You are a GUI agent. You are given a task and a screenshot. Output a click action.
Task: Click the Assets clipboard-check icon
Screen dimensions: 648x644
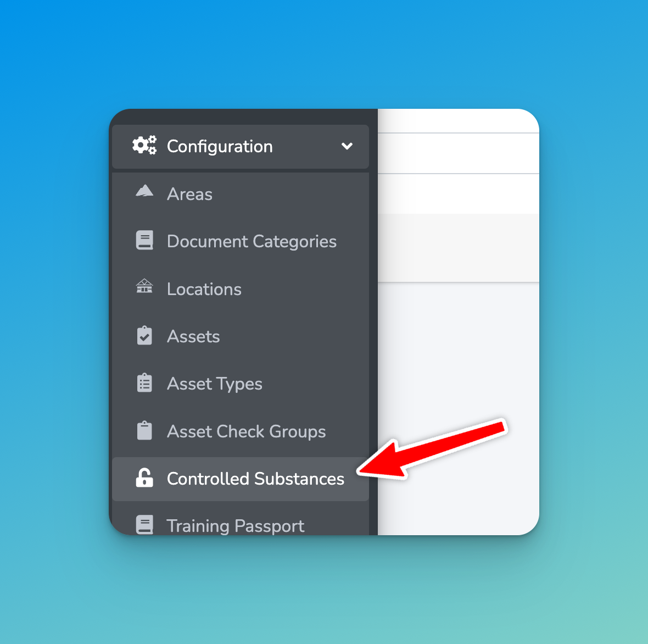pos(144,335)
